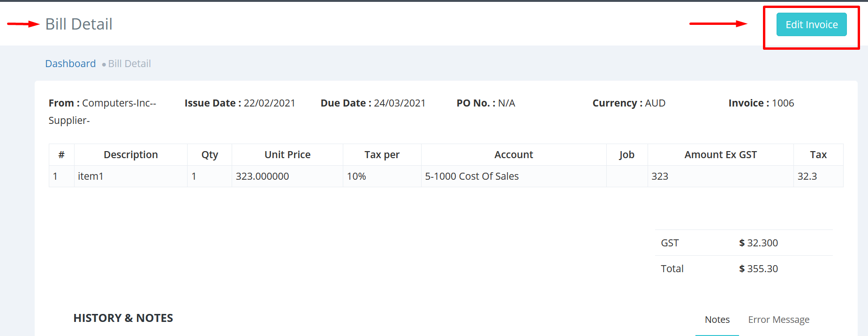Viewport: 868px width, 336px height.
Task: Click the Unit Price column header
Action: tap(287, 155)
